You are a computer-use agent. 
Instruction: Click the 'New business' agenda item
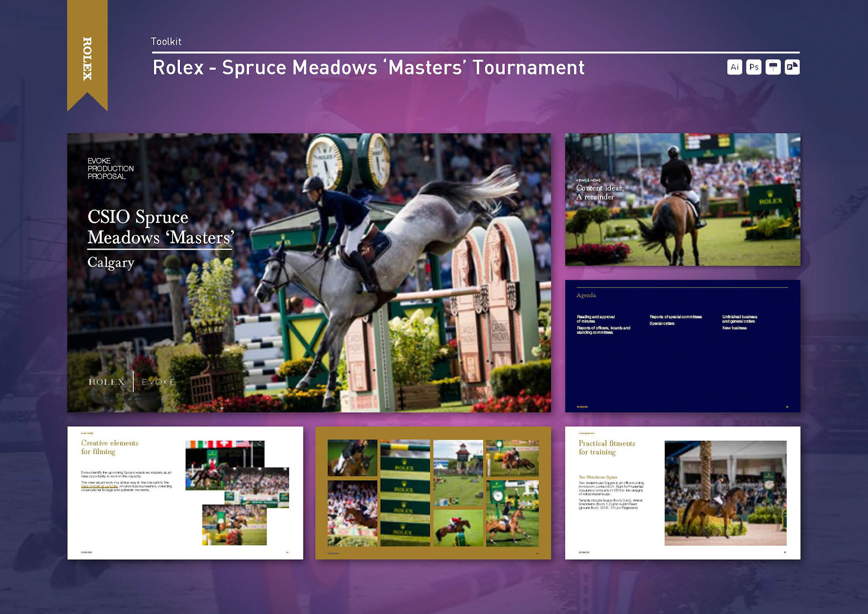click(734, 328)
